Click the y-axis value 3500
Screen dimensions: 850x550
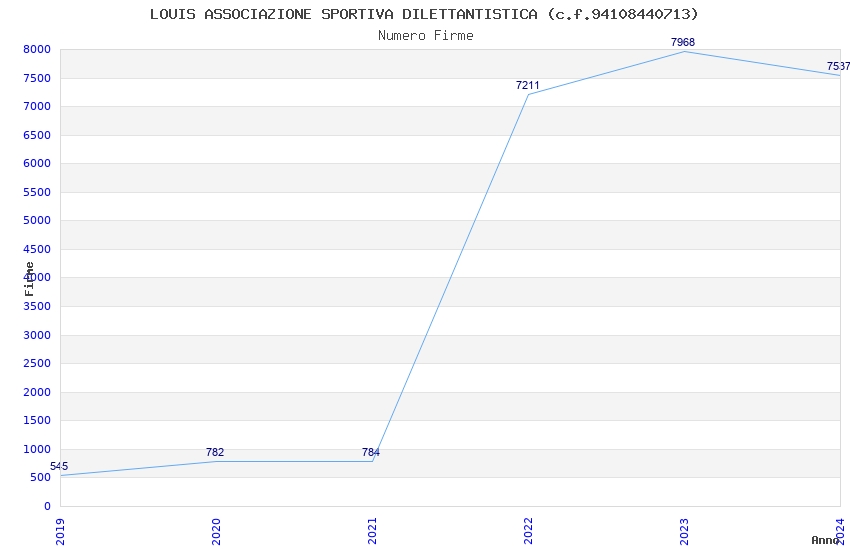pyautogui.click(x=37, y=307)
